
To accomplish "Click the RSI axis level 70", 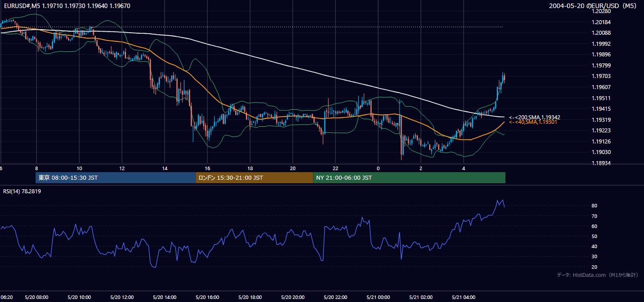I will tap(594, 216).
